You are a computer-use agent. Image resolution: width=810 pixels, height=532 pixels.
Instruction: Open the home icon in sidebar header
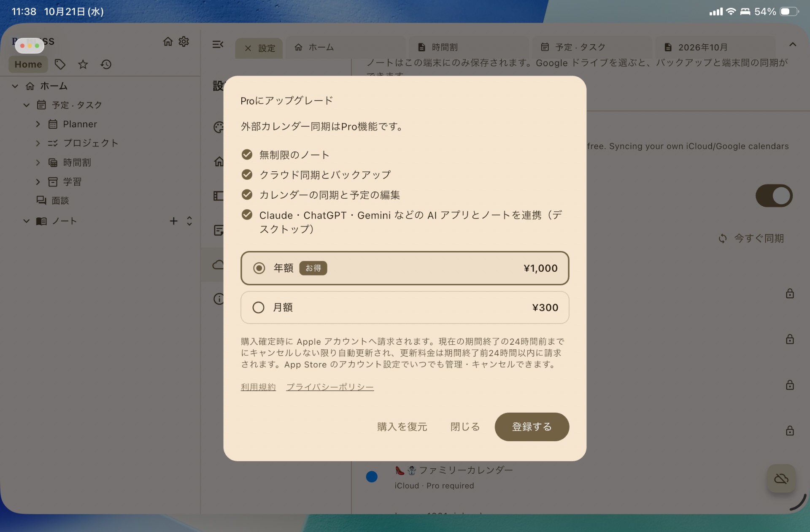[x=168, y=41]
